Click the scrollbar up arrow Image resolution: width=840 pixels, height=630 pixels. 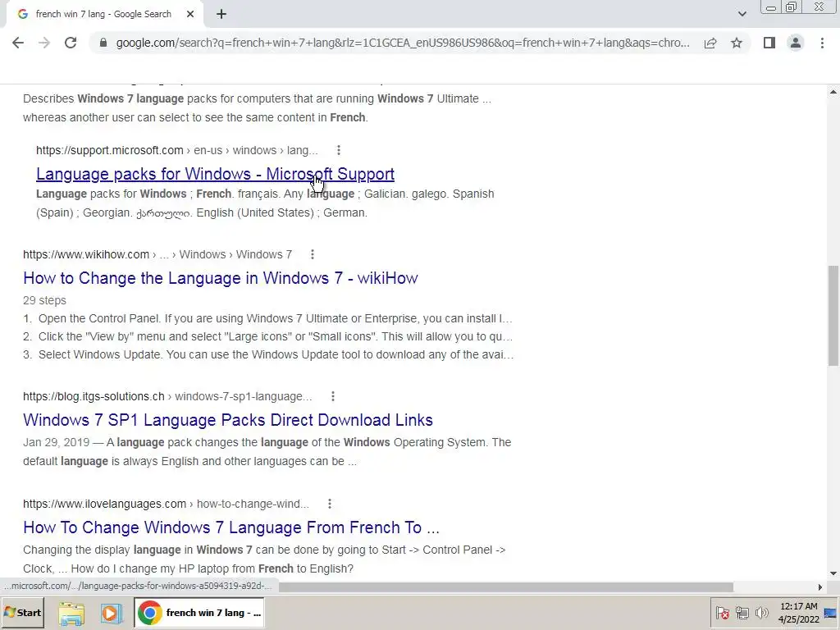point(833,92)
